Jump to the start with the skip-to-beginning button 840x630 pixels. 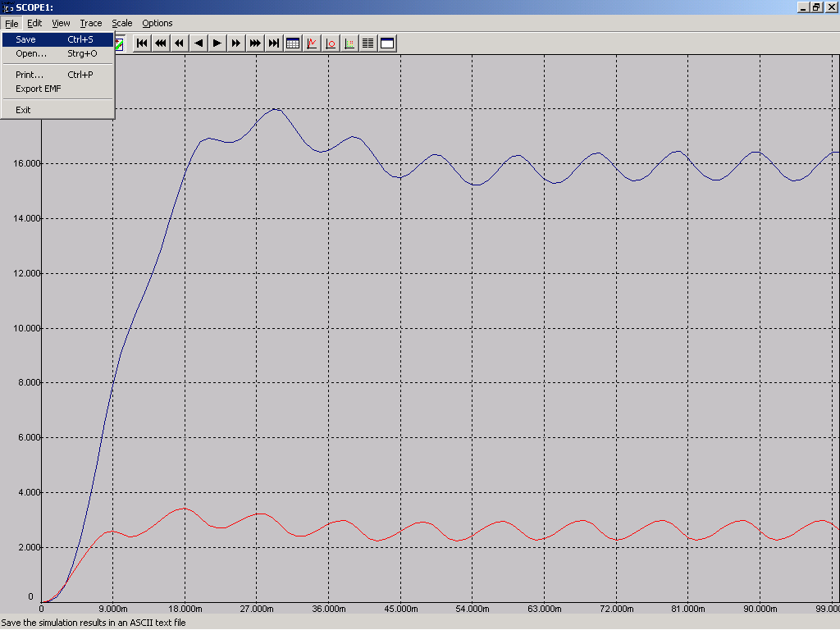pos(142,43)
